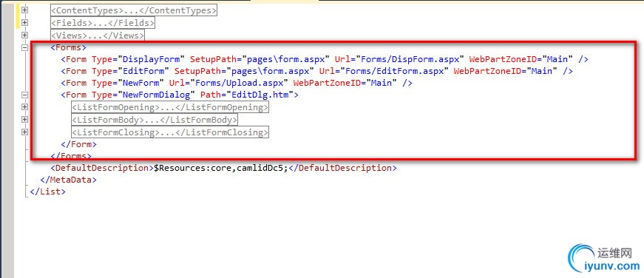Image resolution: width=644 pixels, height=278 pixels.
Task: Click the closing </List> tag
Action: 47,191
